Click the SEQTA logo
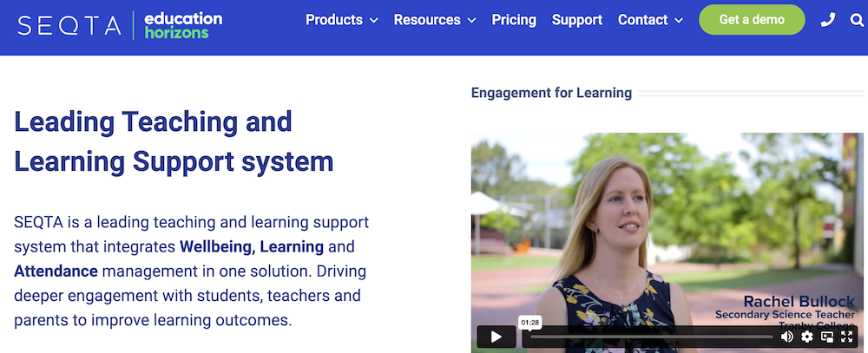The image size is (868, 353). (x=69, y=25)
